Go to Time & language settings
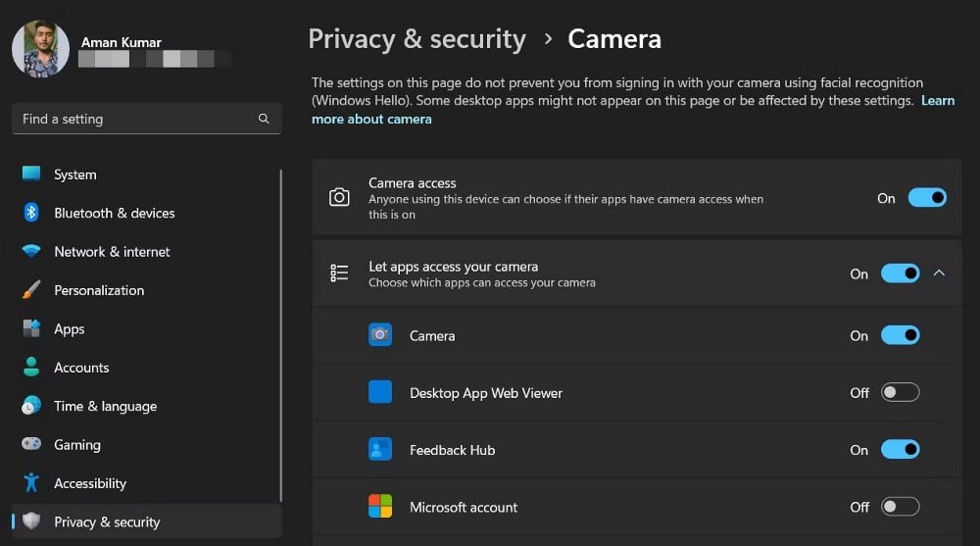The height and width of the screenshot is (546, 980). click(105, 406)
